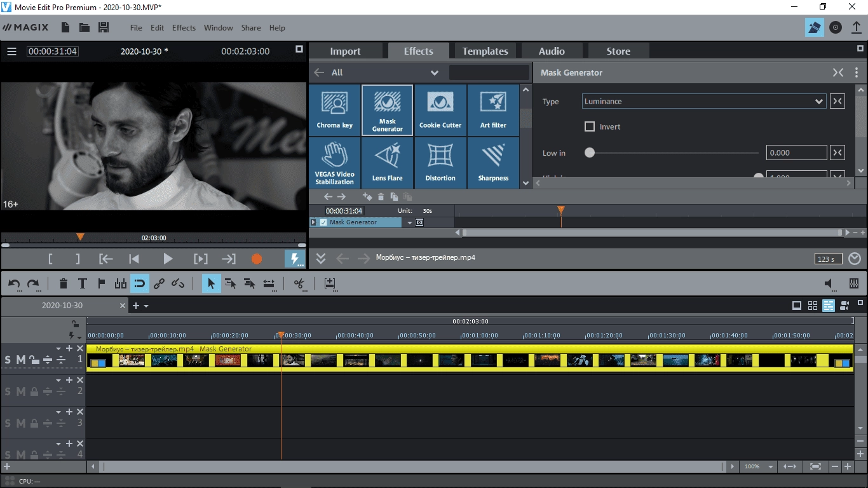Screen dimensions: 868x488
Task: Expand the Mask Generator keyframe row triangle
Action: click(x=313, y=222)
